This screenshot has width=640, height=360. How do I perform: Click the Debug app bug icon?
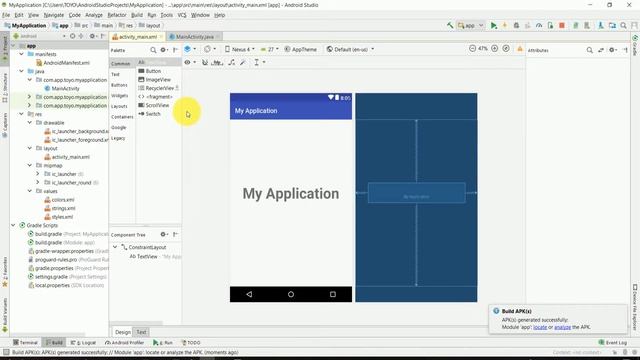pos(516,25)
